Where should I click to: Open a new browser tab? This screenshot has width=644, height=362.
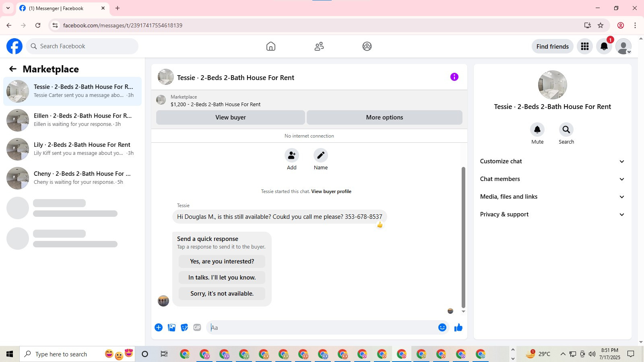(118, 8)
